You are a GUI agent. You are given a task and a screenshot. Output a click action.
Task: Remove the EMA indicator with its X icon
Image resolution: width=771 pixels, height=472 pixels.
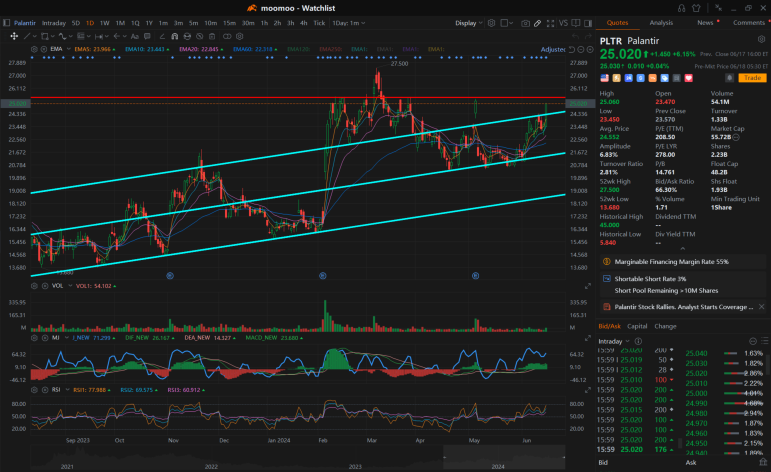(44, 49)
